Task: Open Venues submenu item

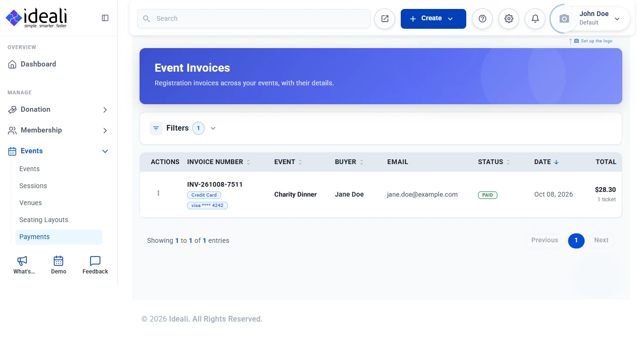Action: (x=31, y=203)
